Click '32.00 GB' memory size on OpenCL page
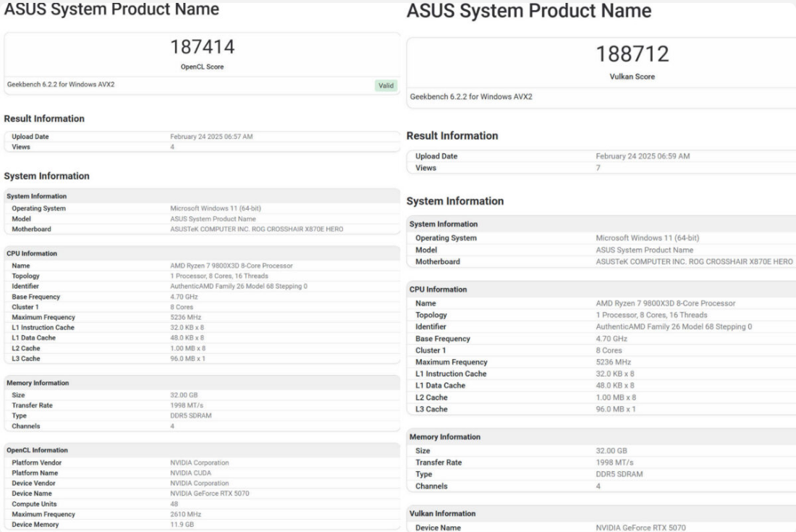Screen dimensions: 796x532 tap(184, 395)
